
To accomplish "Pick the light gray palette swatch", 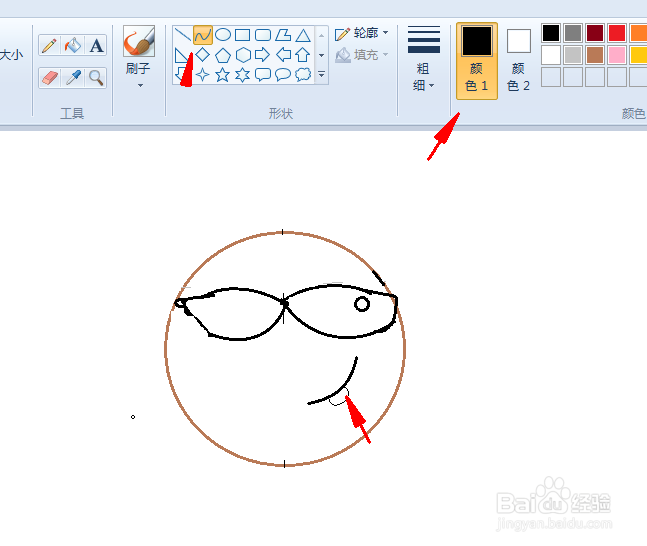I will point(573,55).
